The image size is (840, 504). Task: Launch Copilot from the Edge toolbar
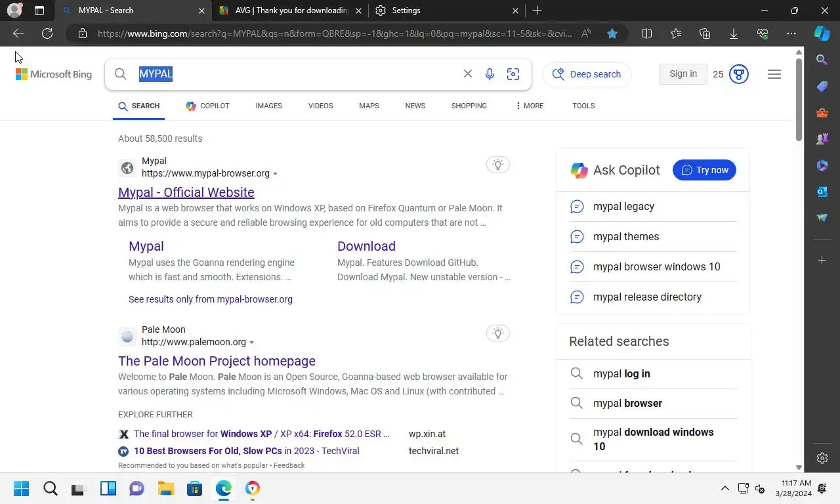click(x=822, y=33)
